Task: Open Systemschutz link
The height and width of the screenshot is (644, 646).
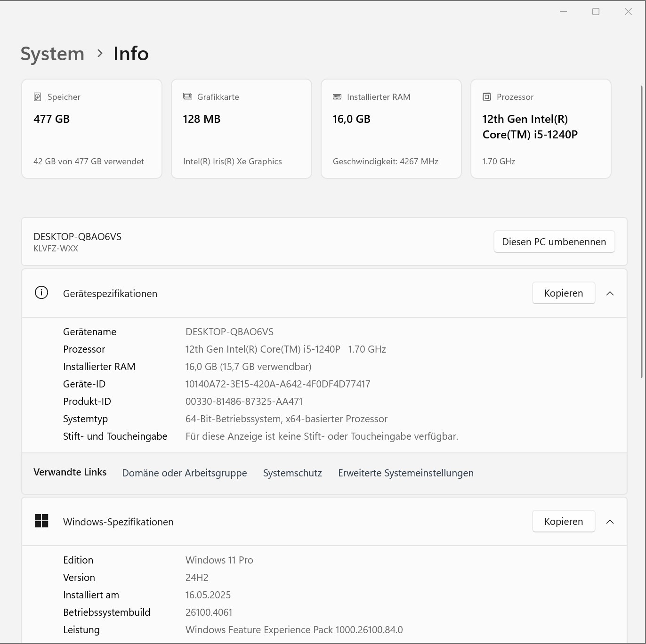Action: click(292, 473)
